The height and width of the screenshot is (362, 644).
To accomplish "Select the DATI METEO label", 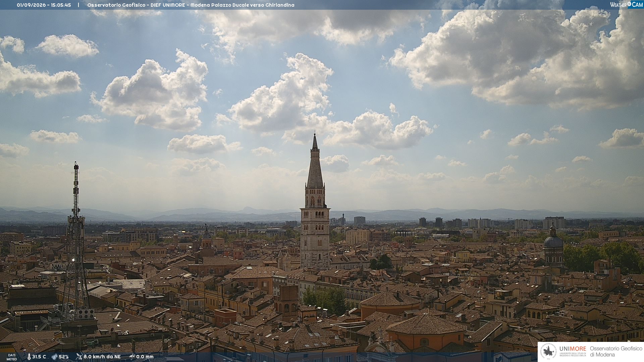I will (x=12, y=357).
